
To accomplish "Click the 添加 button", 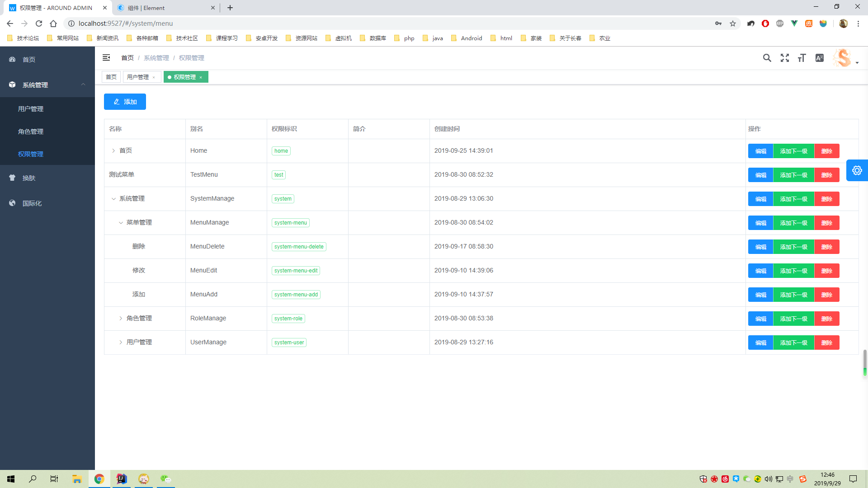I will pyautogui.click(x=125, y=102).
